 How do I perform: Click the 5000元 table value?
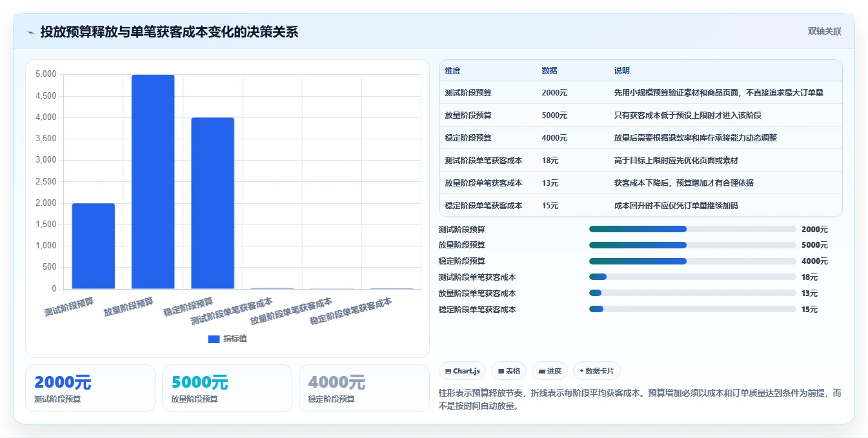pyautogui.click(x=554, y=115)
